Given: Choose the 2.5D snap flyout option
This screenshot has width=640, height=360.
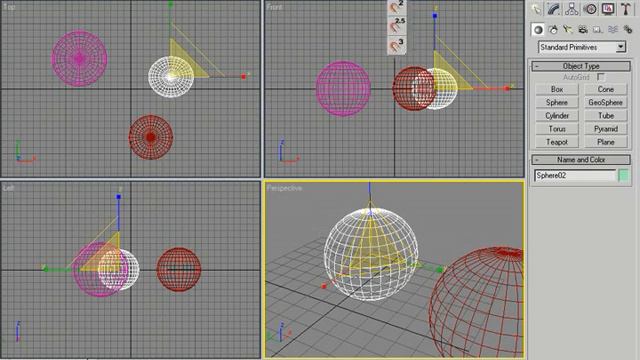Looking at the screenshot, I should click(x=396, y=25).
